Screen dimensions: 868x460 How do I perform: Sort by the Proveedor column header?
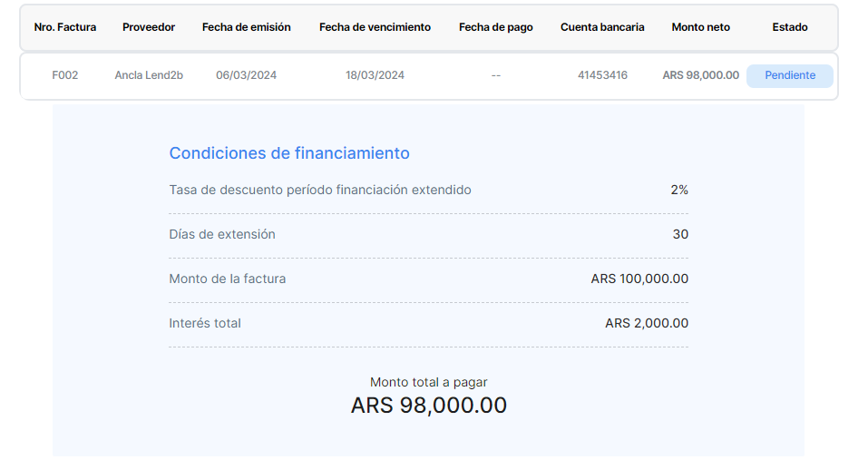pos(149,27)
